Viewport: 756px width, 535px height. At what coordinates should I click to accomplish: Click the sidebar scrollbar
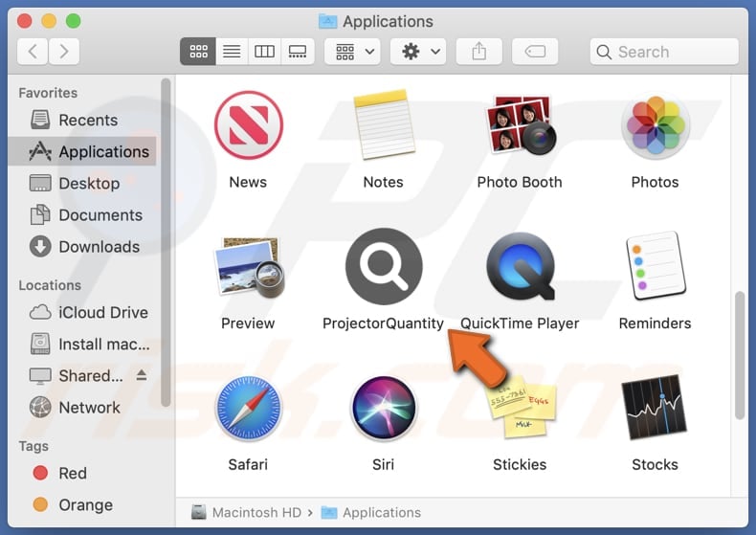click(166, 242)
